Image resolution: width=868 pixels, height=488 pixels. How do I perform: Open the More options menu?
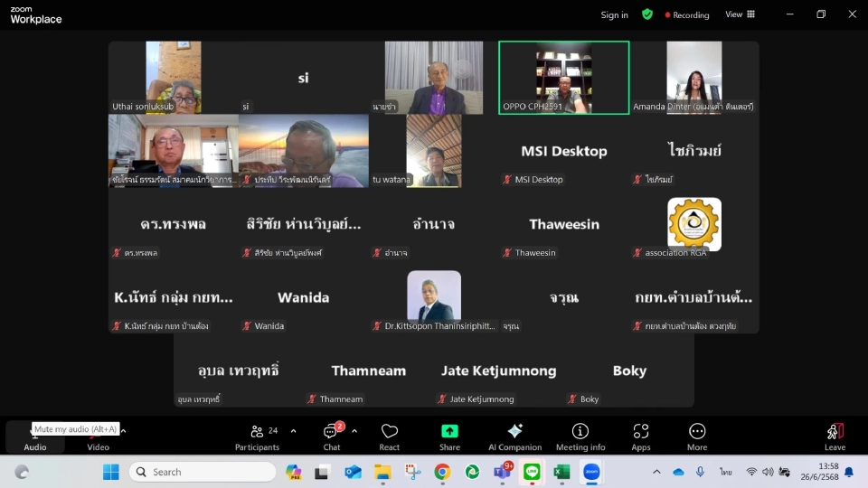point(697,436)
